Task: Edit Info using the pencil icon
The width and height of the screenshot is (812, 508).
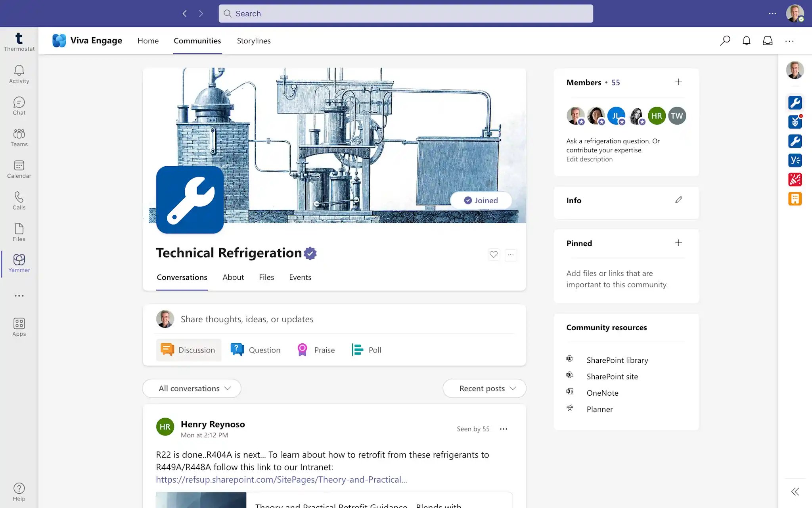Action: (678, 200)
